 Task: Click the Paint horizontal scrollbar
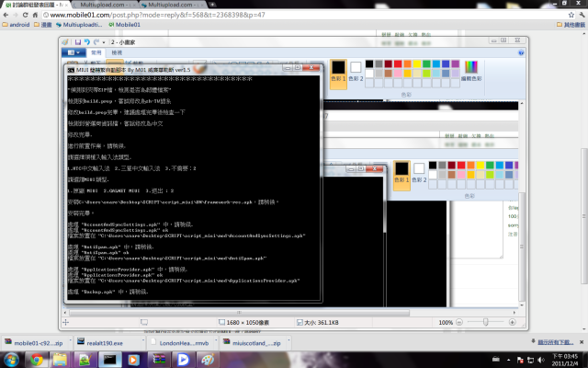(239, 313)
